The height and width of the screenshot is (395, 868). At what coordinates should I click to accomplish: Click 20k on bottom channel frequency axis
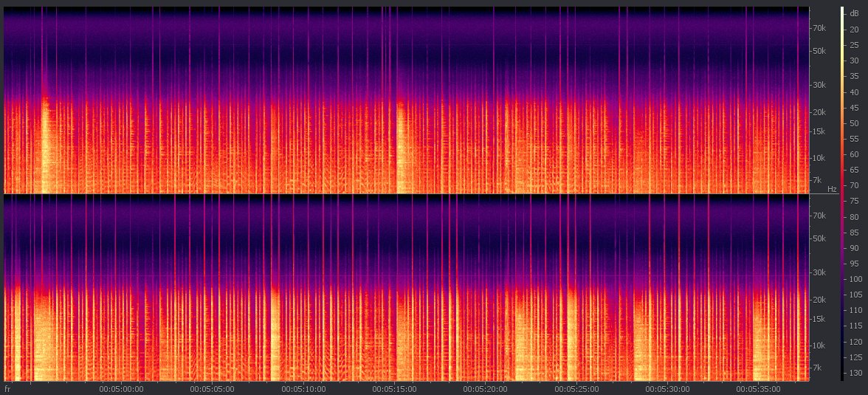point(819,300)
